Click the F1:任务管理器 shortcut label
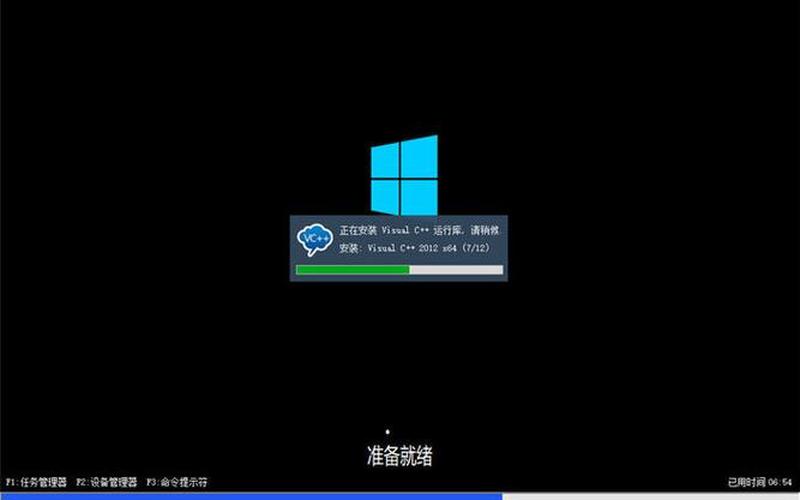The width and height of the screenshot is (800, 500). tap(36, 482)
